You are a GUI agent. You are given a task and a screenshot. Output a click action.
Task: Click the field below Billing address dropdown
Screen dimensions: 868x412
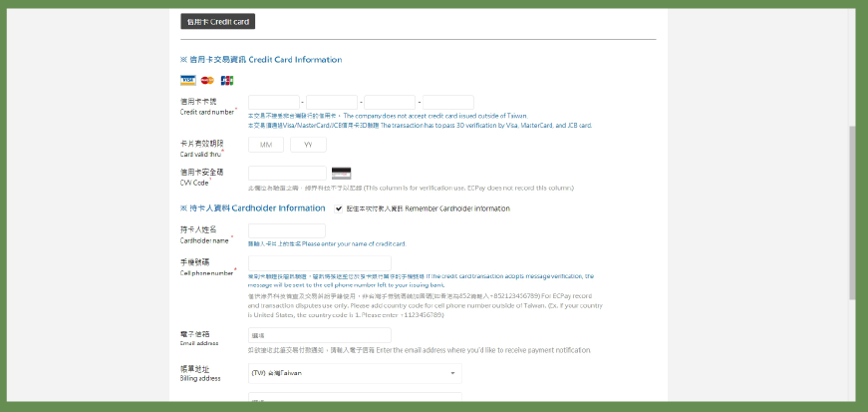coord(354,401)
